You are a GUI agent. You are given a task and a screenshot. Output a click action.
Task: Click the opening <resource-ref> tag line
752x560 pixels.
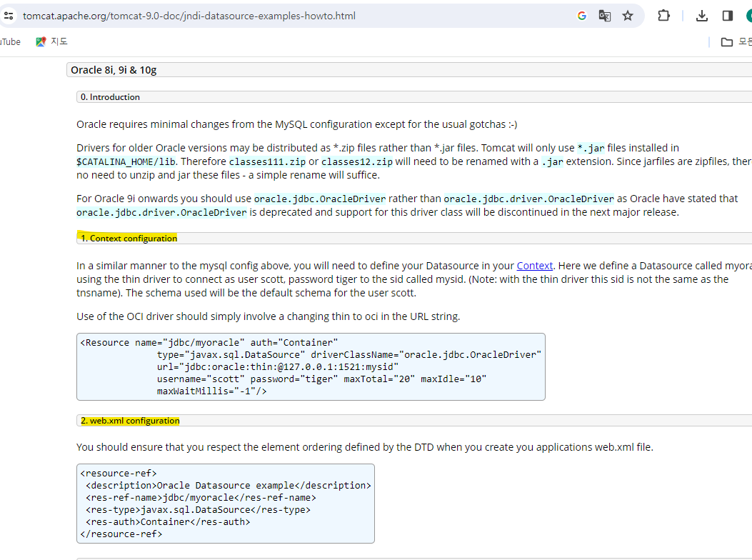click(x=119, y=474)
